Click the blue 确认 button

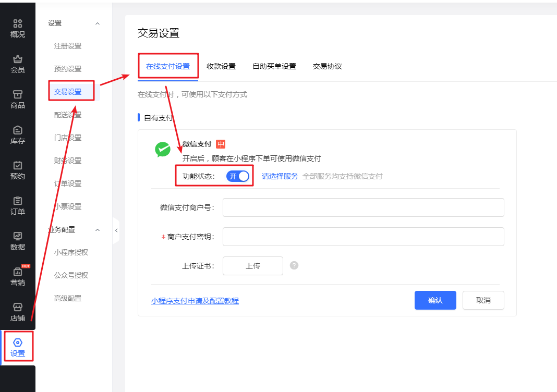tap(435, 300)
